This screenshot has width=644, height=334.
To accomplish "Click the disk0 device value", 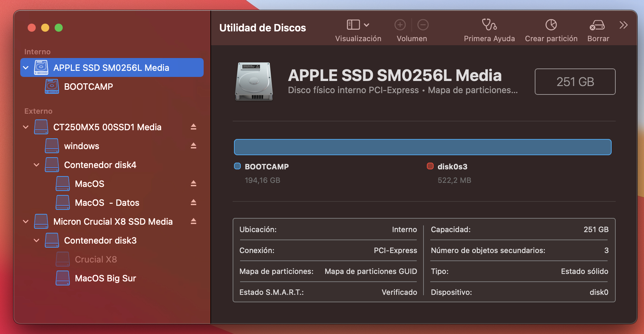I will [x=599, y=292].
